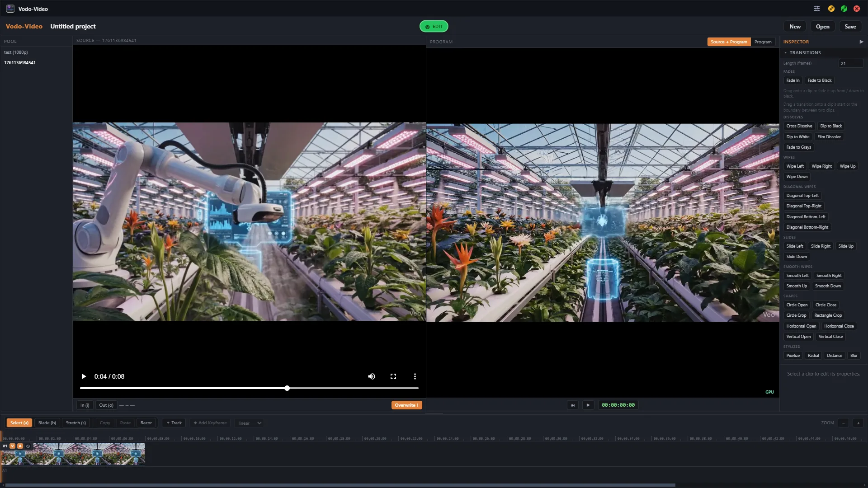Zoom in timeline with plus button

point(858,423)
